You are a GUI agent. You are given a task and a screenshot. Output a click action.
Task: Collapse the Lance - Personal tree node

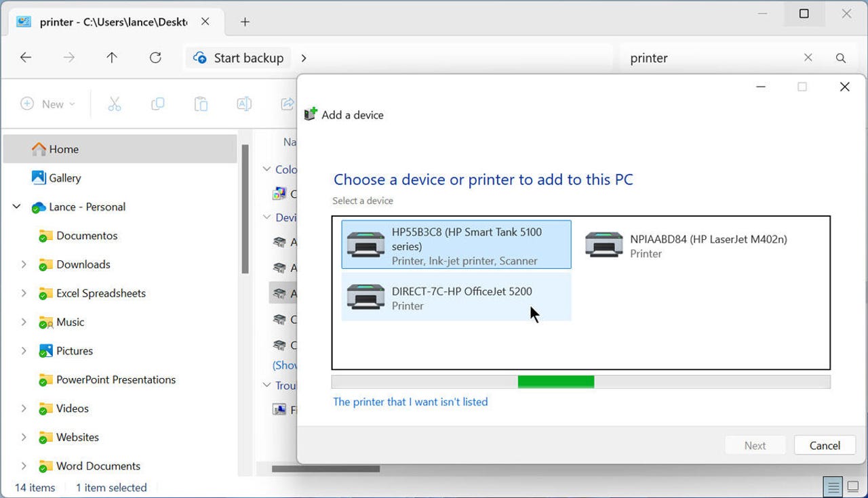point(17,207)
